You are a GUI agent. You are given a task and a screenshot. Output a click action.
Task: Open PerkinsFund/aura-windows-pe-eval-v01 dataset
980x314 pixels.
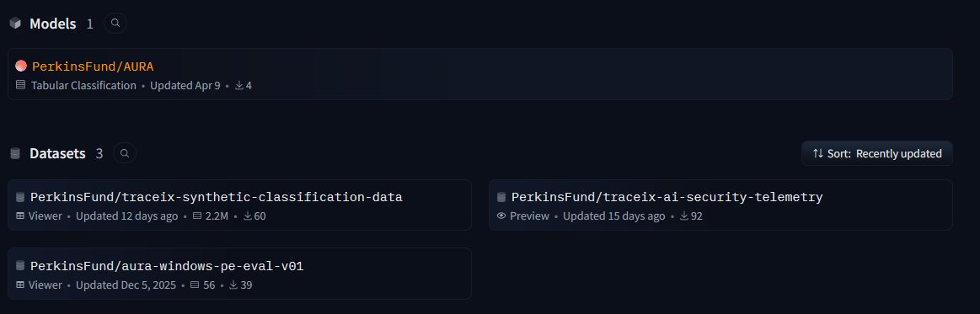tap(167, 266)
